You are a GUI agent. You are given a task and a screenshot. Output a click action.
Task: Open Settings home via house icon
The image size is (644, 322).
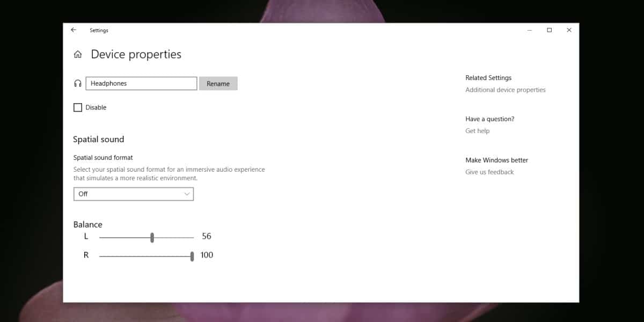pyautogui.click(x=78, y=54)
